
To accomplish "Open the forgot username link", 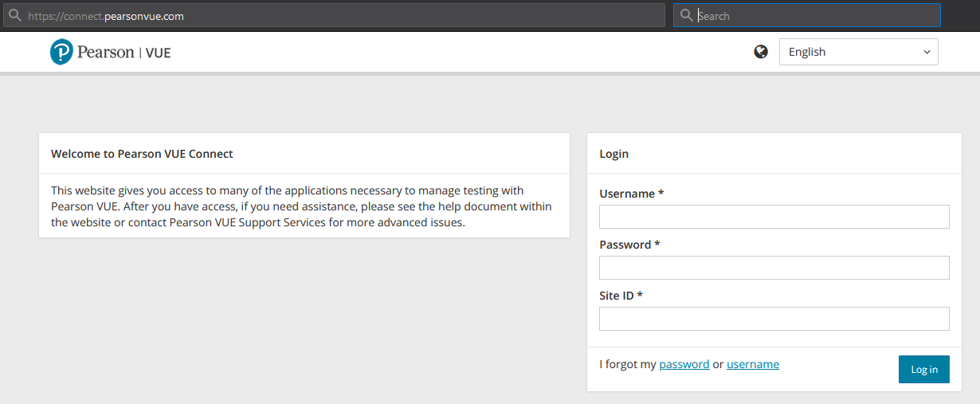I will (753, 364).
